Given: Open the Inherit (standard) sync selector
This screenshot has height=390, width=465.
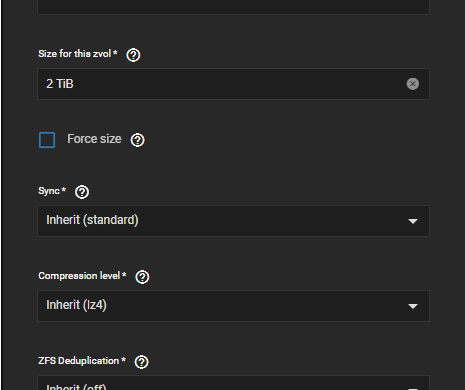Looking at the screenshot, I should (233, 221).
